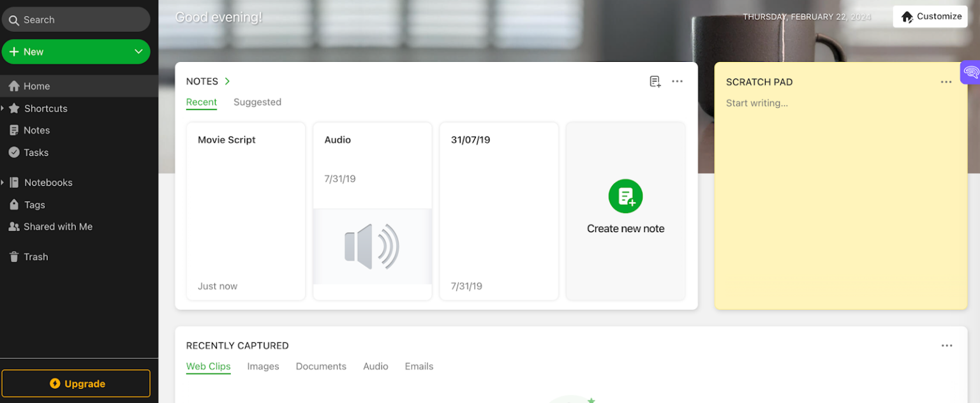
Task: Open Scratch Pad options menu
Action: click(x=946, y=82)
